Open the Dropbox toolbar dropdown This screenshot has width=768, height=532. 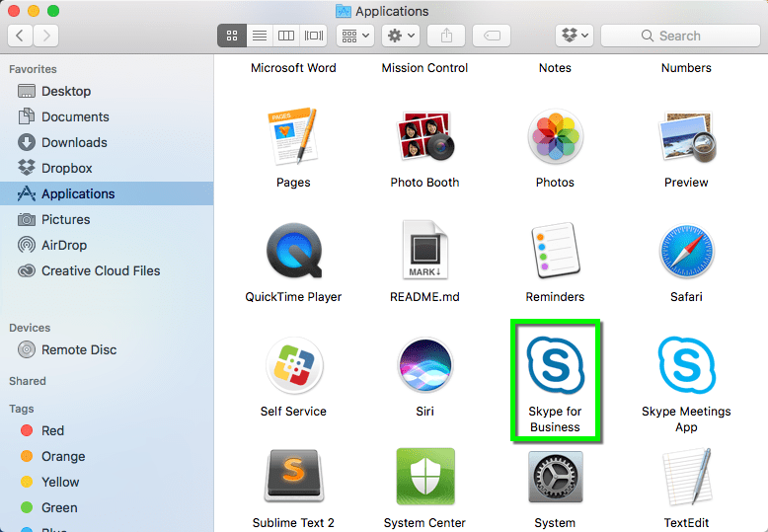coord(575,36)
